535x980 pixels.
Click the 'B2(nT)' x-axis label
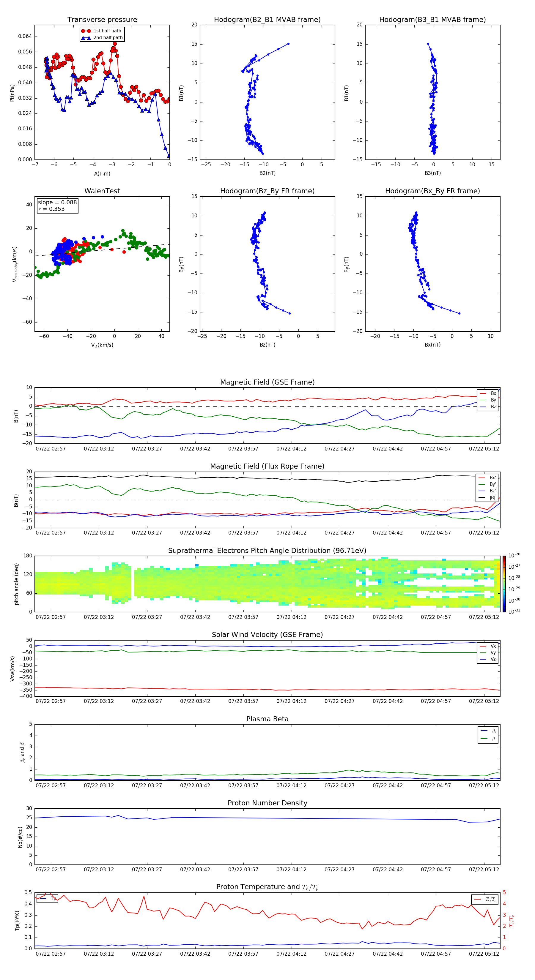point(267,173)
